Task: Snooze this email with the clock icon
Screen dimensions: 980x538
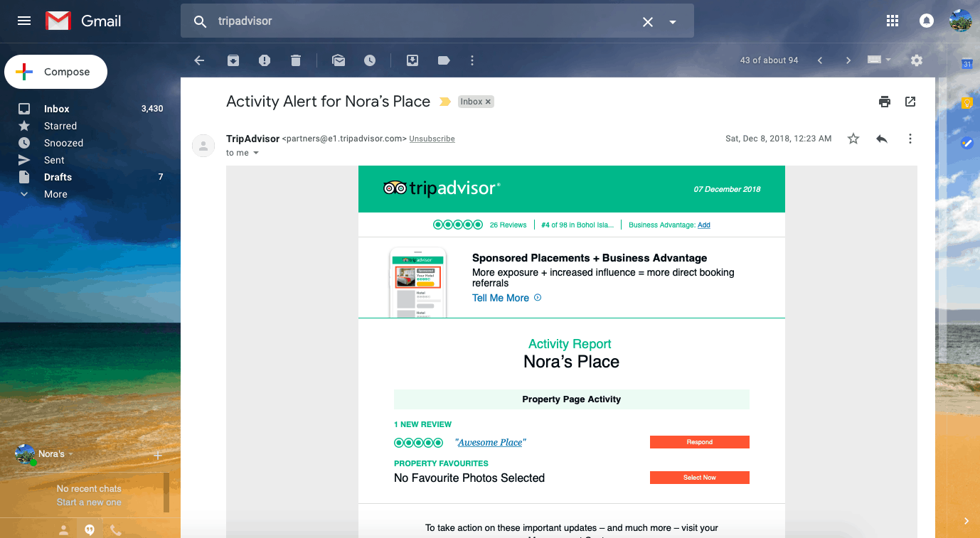Action: 370,60
